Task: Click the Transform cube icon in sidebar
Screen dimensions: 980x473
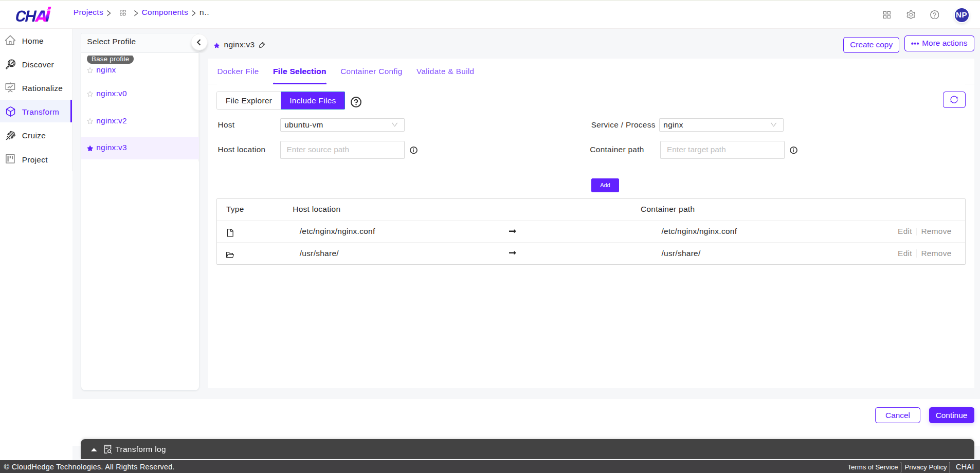Action: pos(10,112)
